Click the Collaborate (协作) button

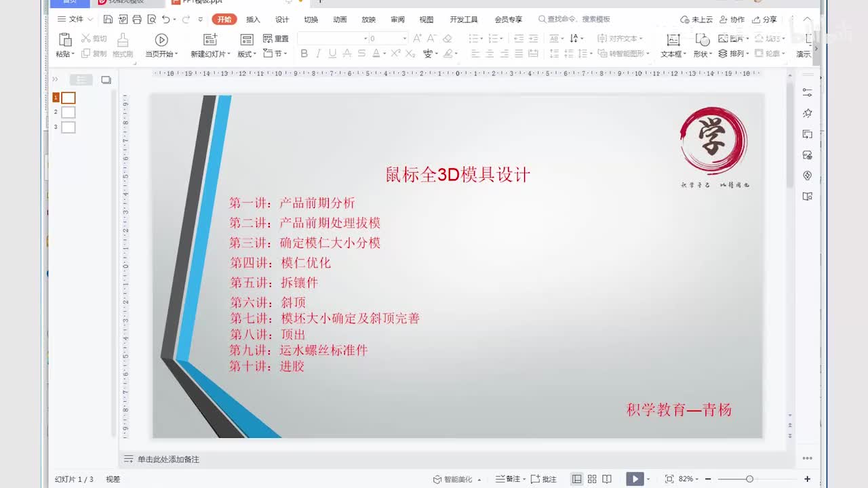click(732, 19)
